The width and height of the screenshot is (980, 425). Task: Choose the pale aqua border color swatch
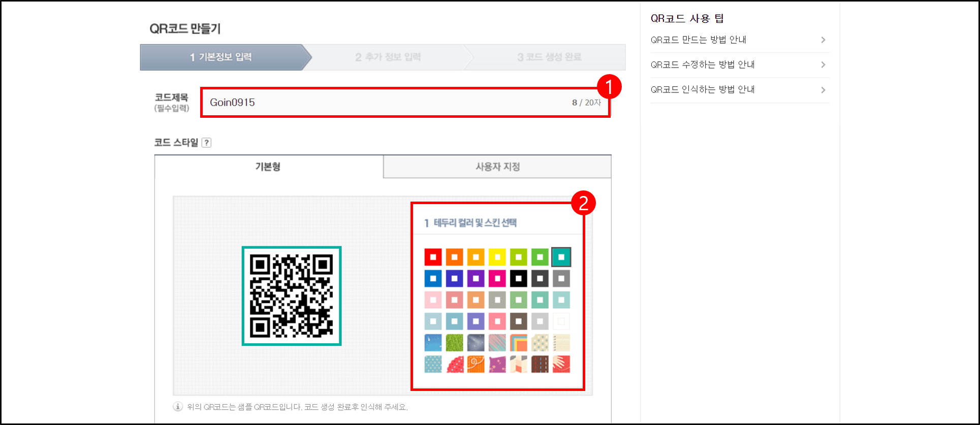[561, 300]
